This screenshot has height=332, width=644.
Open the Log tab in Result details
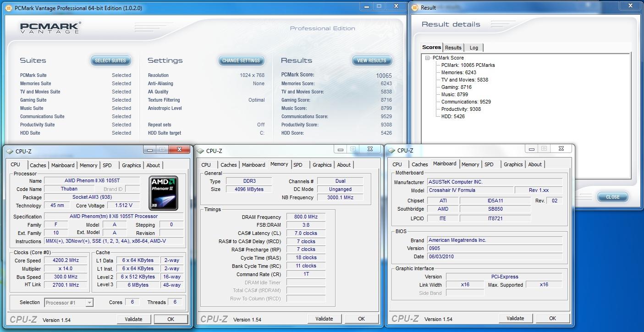point(474,48)
